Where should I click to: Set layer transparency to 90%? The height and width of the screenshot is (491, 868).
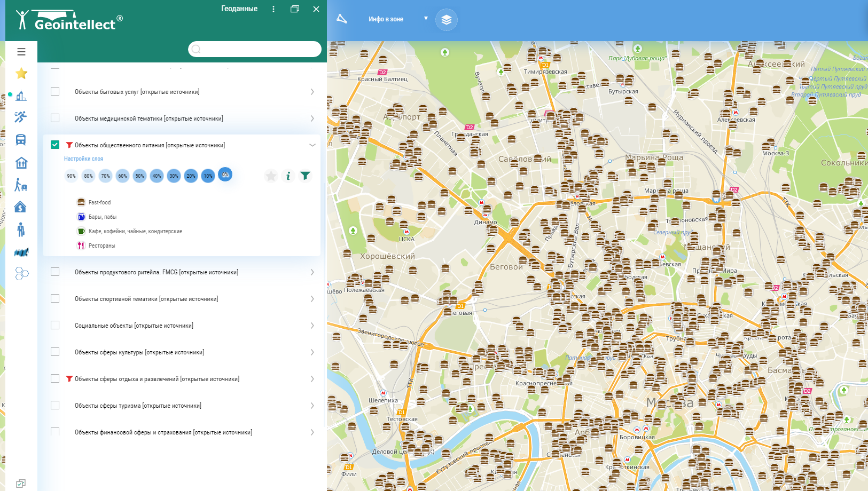coord(71,176)
